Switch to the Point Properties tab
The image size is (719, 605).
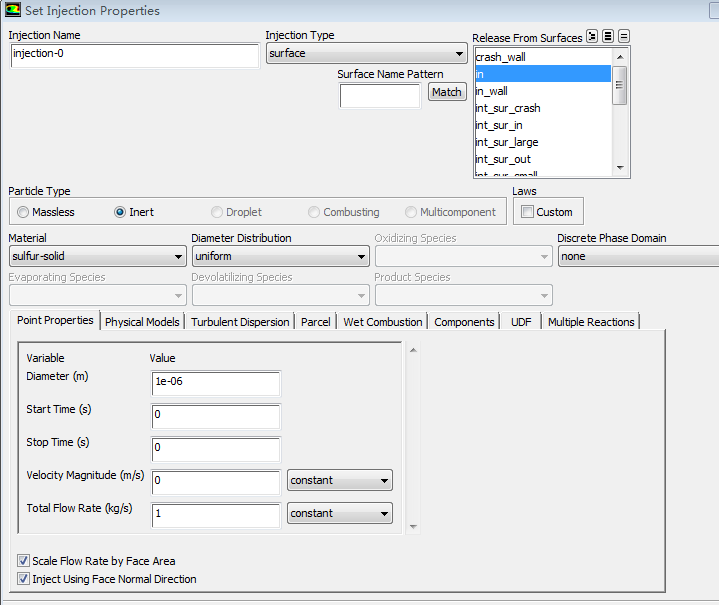[55, 320]
